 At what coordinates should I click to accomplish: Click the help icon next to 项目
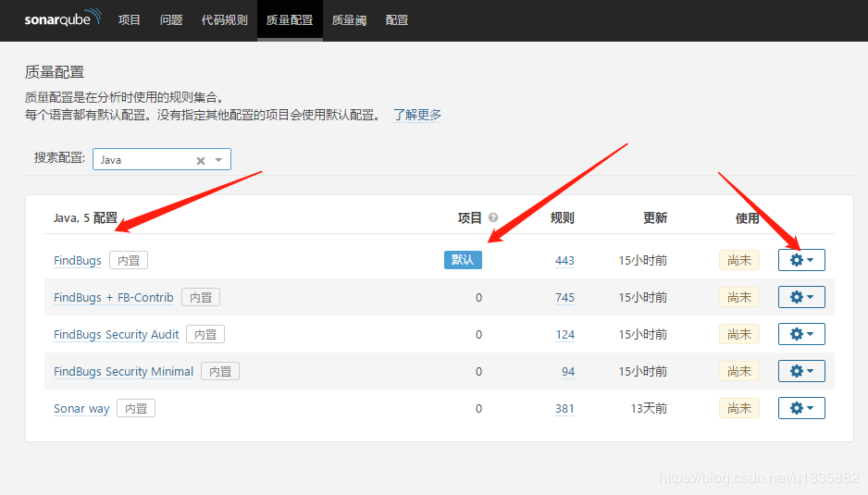click(x=492, y=217)
